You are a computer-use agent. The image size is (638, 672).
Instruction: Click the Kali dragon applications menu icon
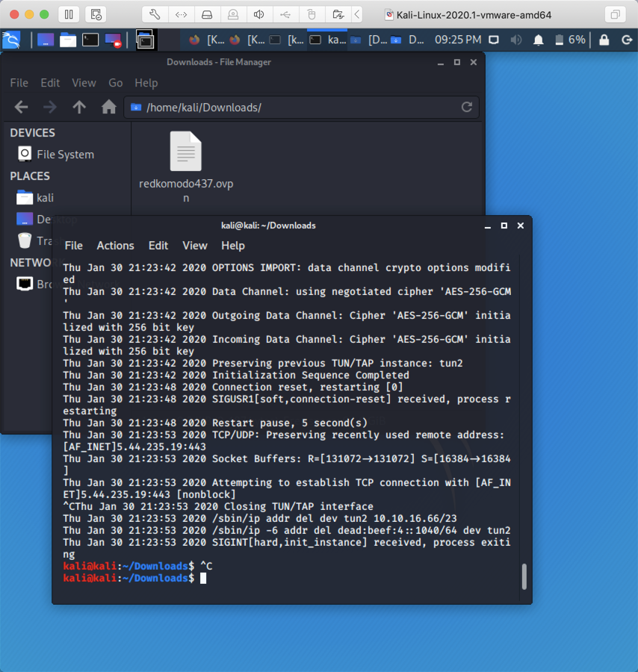coord(12,40)
